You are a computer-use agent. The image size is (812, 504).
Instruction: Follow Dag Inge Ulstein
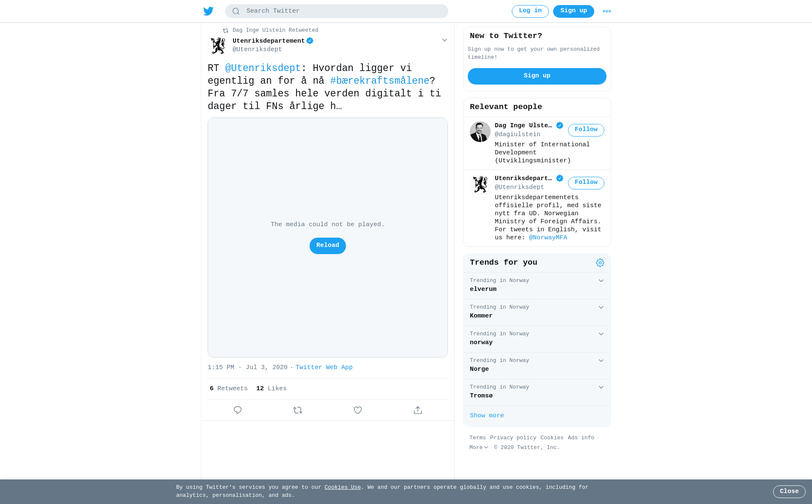[x=586, y=130]
